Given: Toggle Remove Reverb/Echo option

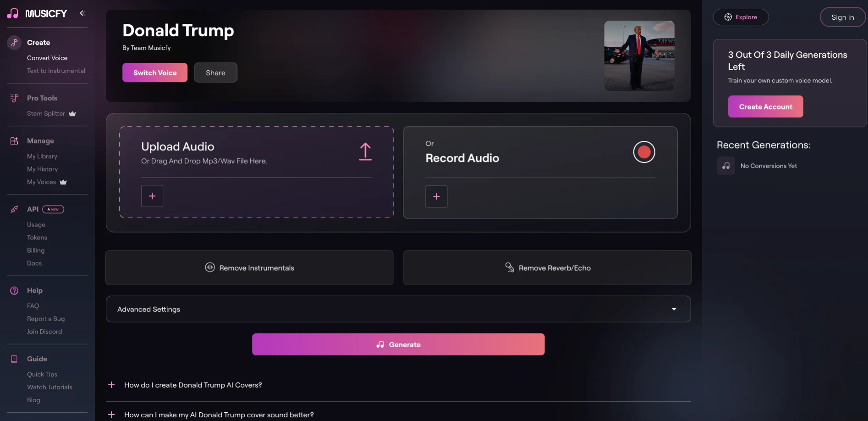Looking at the screenshot, I should pyautogui.click(x=547, y=268).
